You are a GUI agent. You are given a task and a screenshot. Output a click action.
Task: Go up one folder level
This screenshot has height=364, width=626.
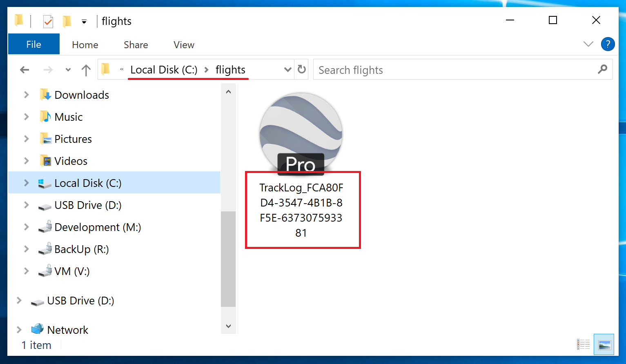pyautogui.click(x=86, y=70)
